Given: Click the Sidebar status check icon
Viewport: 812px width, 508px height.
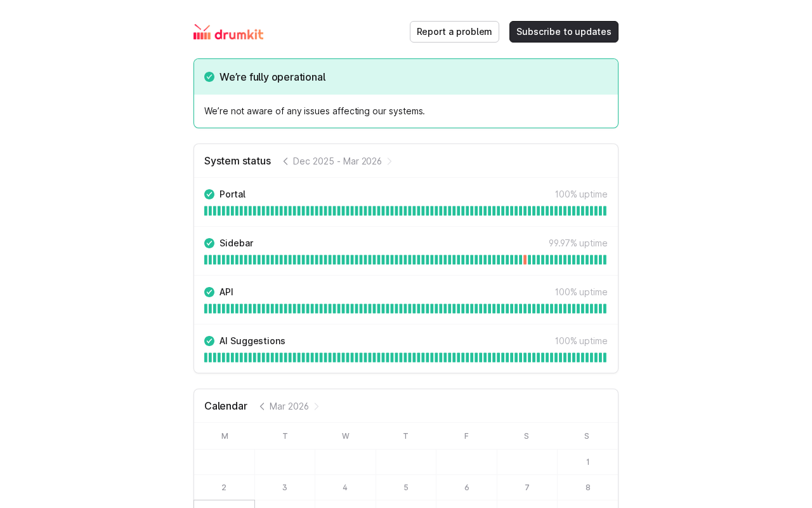Looking at the screenshot, I should tap(209, 243).
